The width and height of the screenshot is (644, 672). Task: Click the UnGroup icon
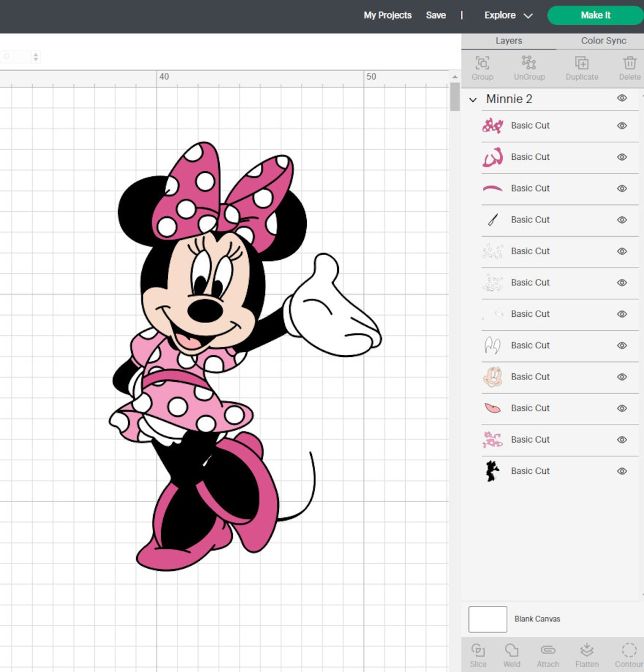529,67
